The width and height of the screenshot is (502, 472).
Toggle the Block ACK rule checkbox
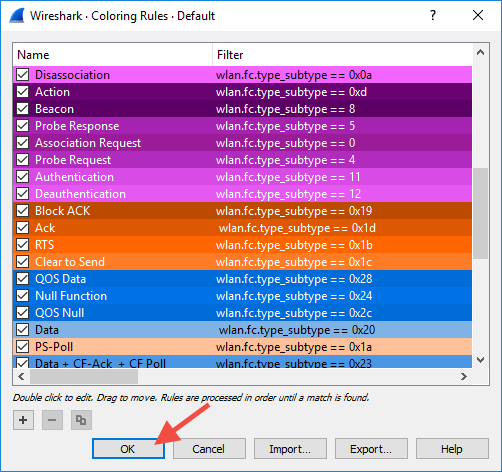(x=23, y=211)
